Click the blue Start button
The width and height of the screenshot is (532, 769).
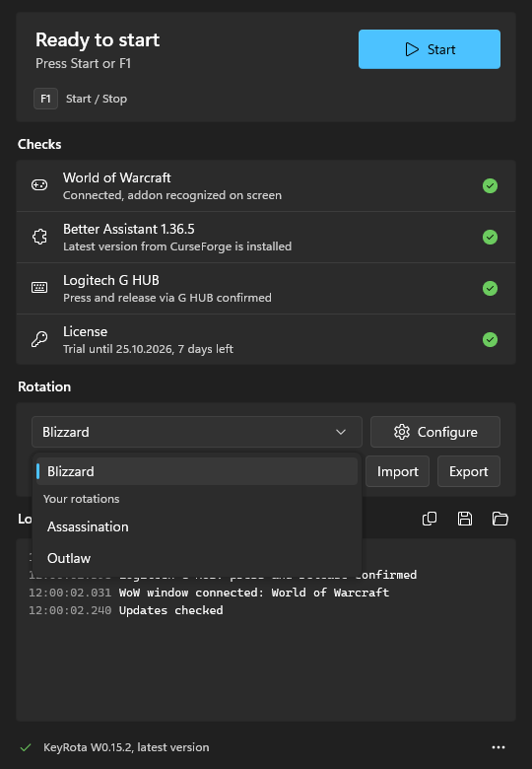pyautogui.click(x=430, y=49)
